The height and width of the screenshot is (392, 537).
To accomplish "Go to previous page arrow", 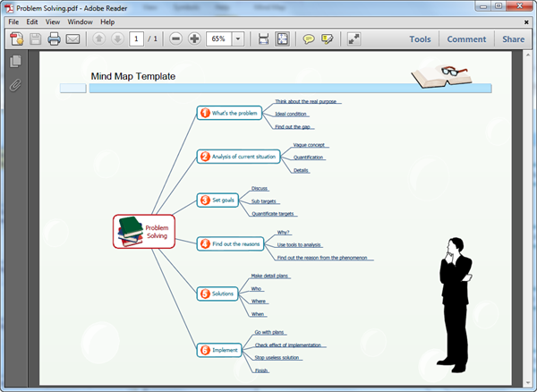I will pyautogui.click(x=99, y=38).
